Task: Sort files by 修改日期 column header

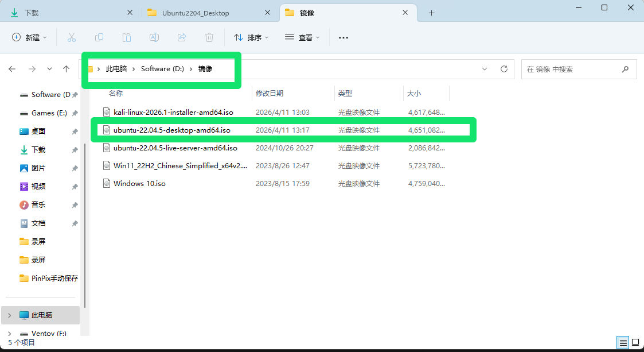Action: point(270,93)
